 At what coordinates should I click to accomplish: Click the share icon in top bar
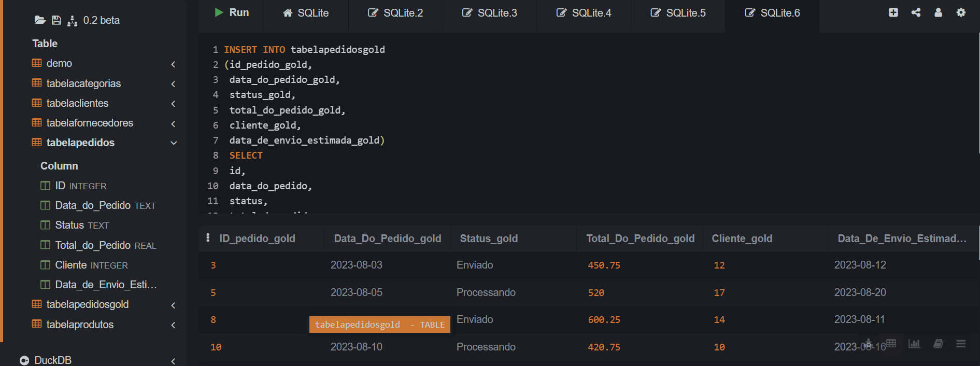click(916, 12)
